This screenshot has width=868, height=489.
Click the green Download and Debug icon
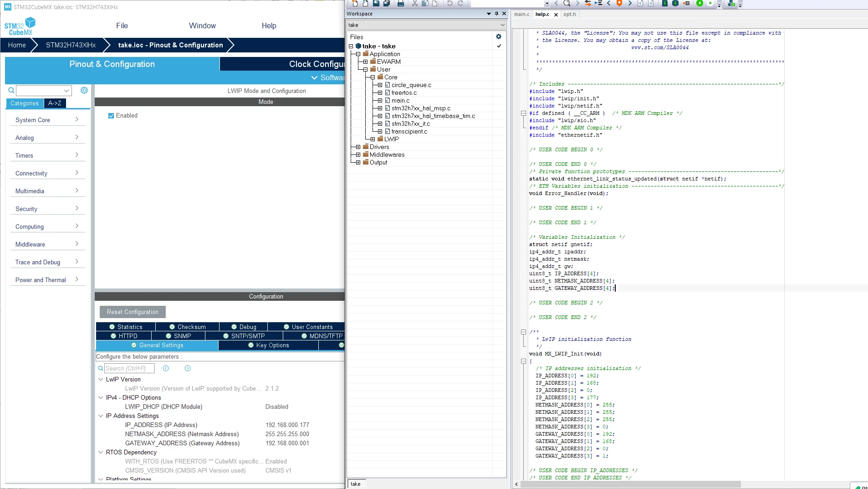pos(700,3)
